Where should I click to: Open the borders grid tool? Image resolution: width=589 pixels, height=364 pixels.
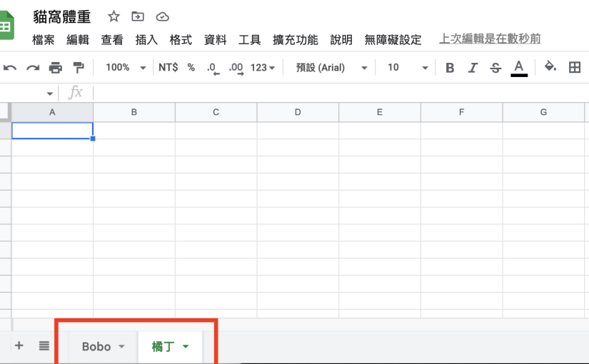pos(574,67)
